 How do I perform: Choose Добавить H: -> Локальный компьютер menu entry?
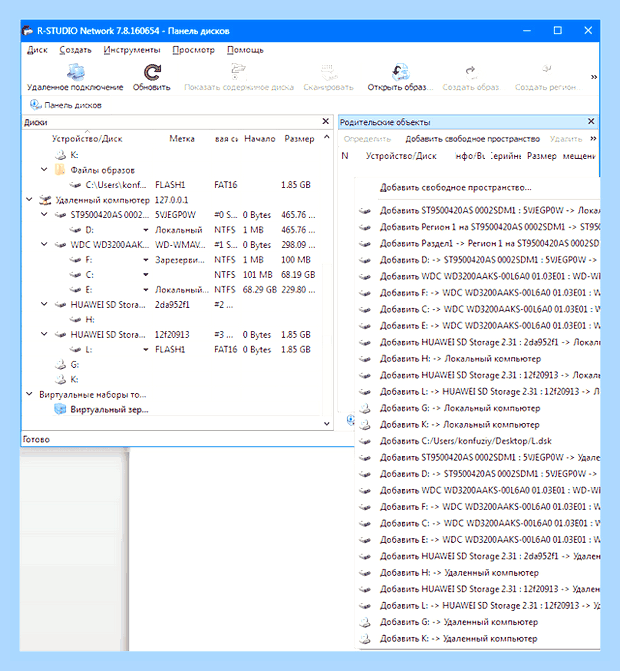[x=478, y=359]
